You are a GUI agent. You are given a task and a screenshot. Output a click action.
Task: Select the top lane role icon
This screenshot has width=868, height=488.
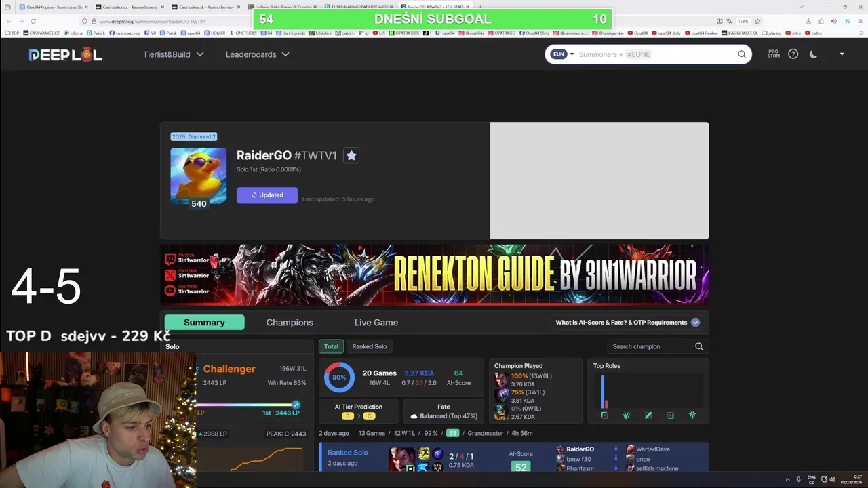(604, 415)
